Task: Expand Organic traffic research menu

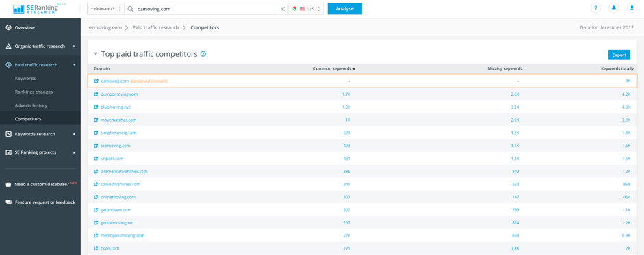Action: [75, 46]
